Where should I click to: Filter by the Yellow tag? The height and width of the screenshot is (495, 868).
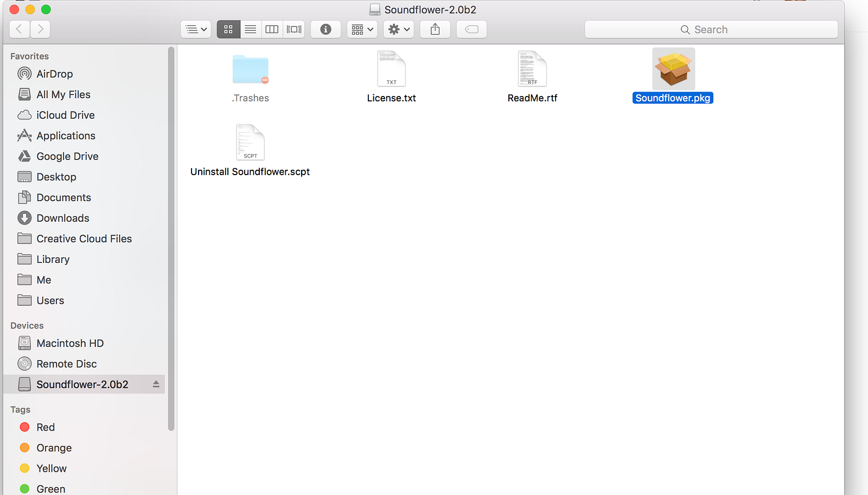coord(84,468)
